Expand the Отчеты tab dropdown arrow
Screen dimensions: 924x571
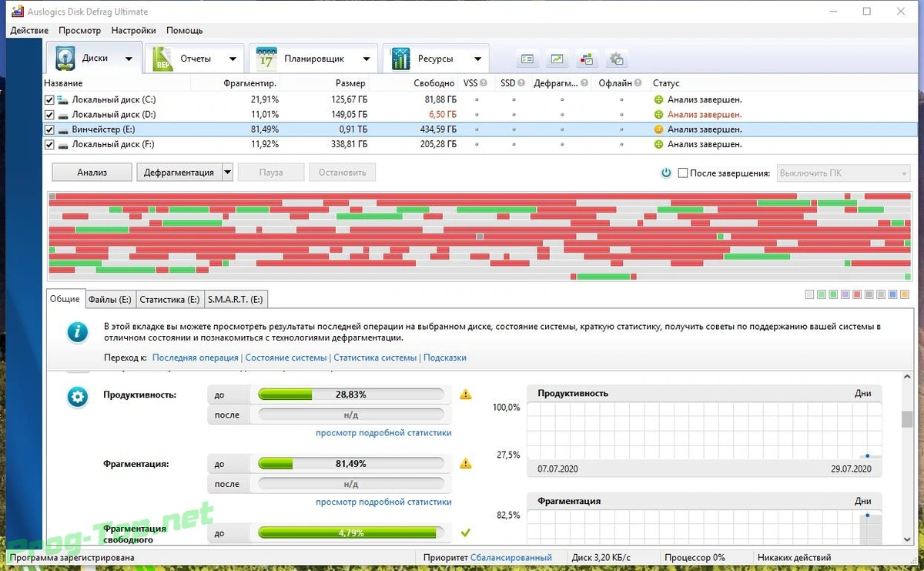coord(232,59)
